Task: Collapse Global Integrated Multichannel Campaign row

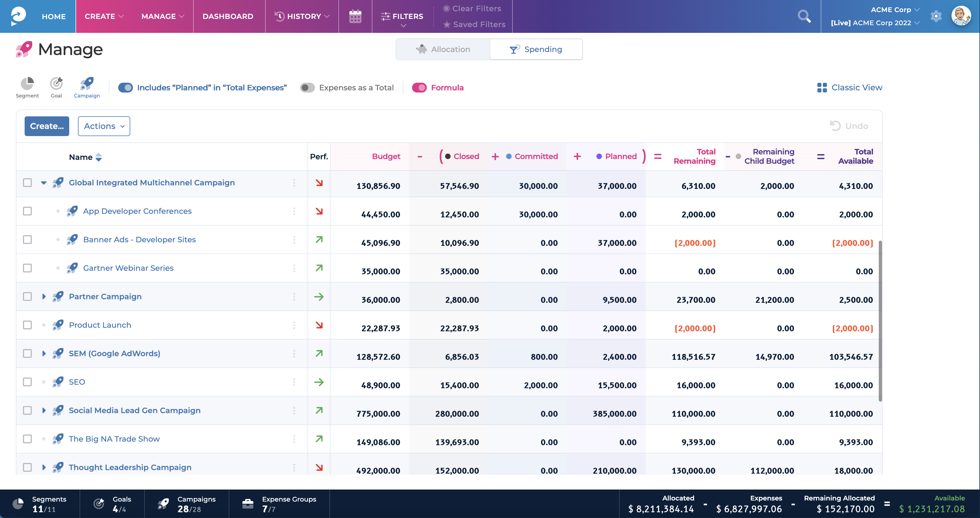Action: (x=44, y=183)
